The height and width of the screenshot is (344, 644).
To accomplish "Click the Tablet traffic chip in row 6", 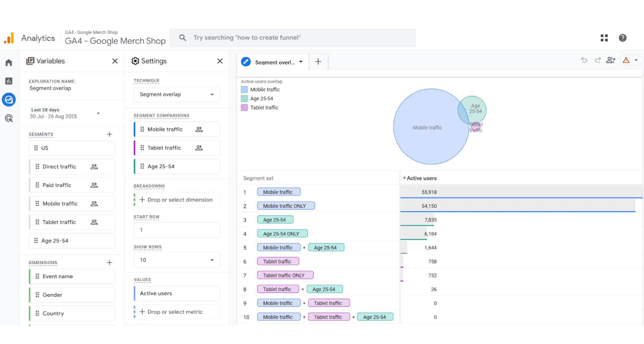I will tap(278, 261).
